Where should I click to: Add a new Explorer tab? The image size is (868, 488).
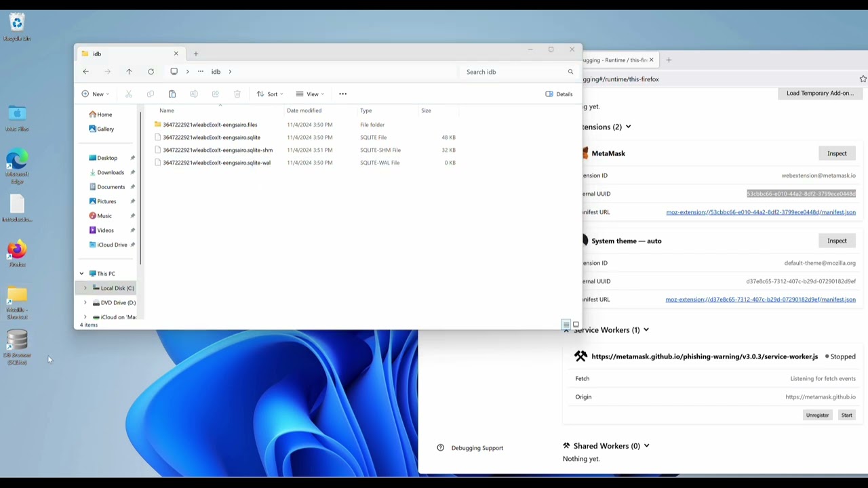pyautogui.click(x=196, y=54)
